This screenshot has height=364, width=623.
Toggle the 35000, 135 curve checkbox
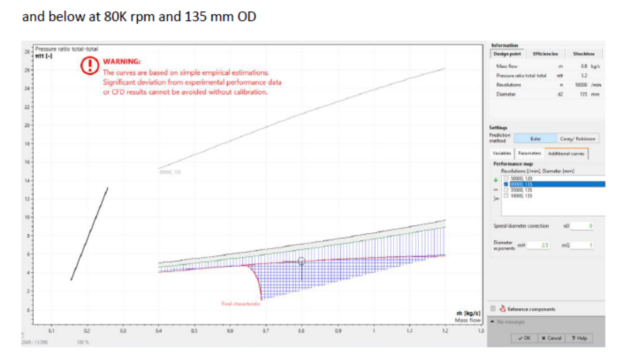[x=506, y=190]
